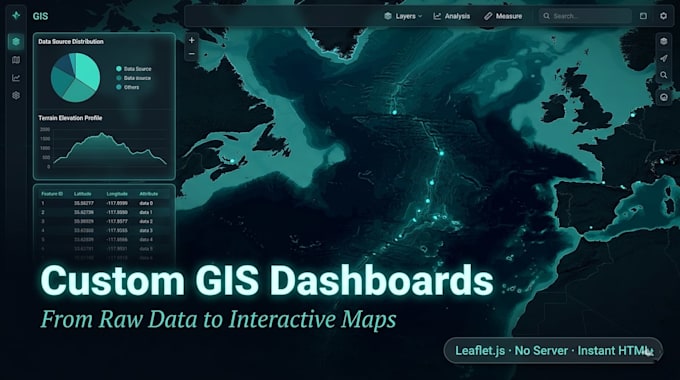Select the table row with 'data 1'
680x380 pixels.
click(x=104, y=213)
